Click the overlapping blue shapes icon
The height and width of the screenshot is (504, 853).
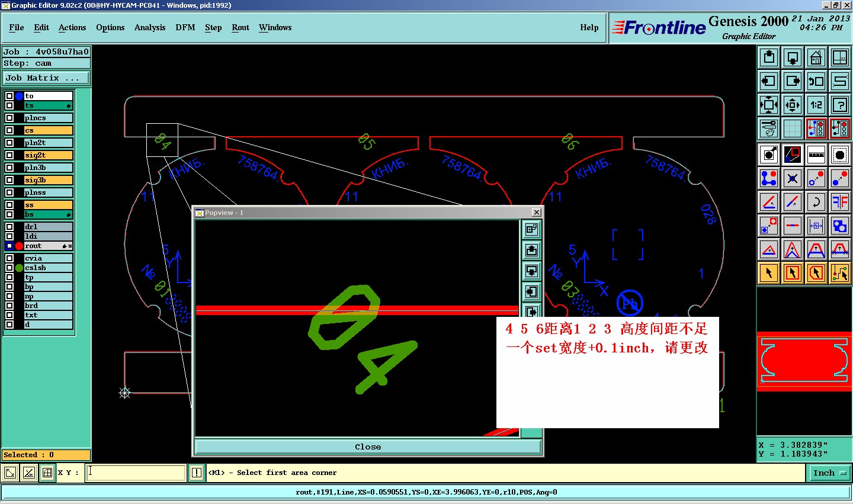[x=840, y=226]
